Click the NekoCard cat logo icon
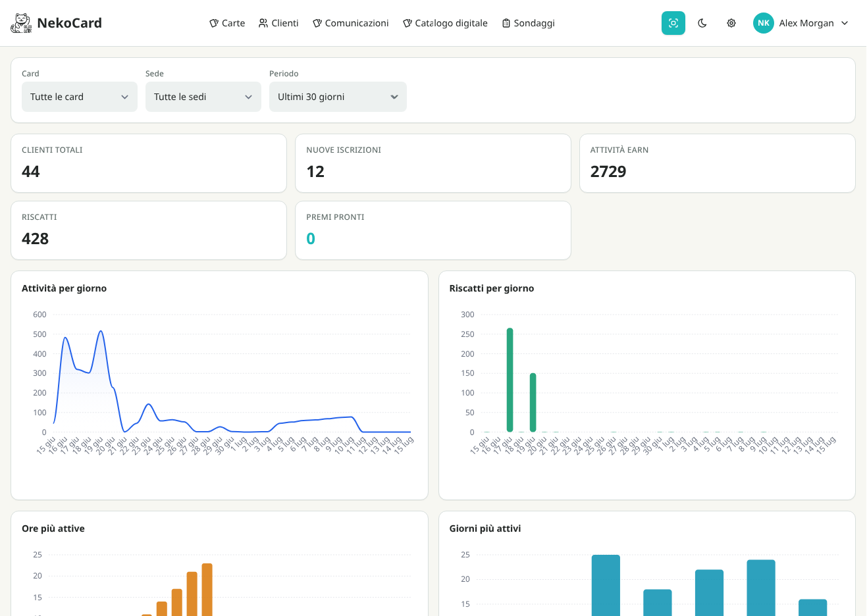Image resolution: width=867 pixels, height=616 pixels. [21, 23]
